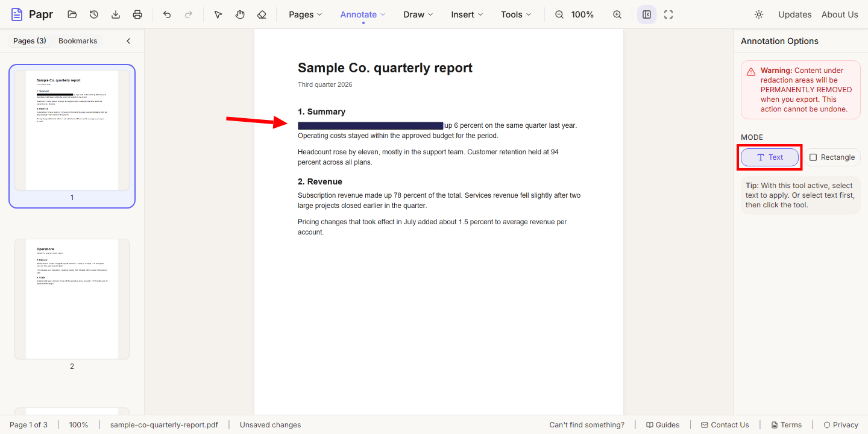
Task: Select the eraser tool
Action: coord(262,14)
